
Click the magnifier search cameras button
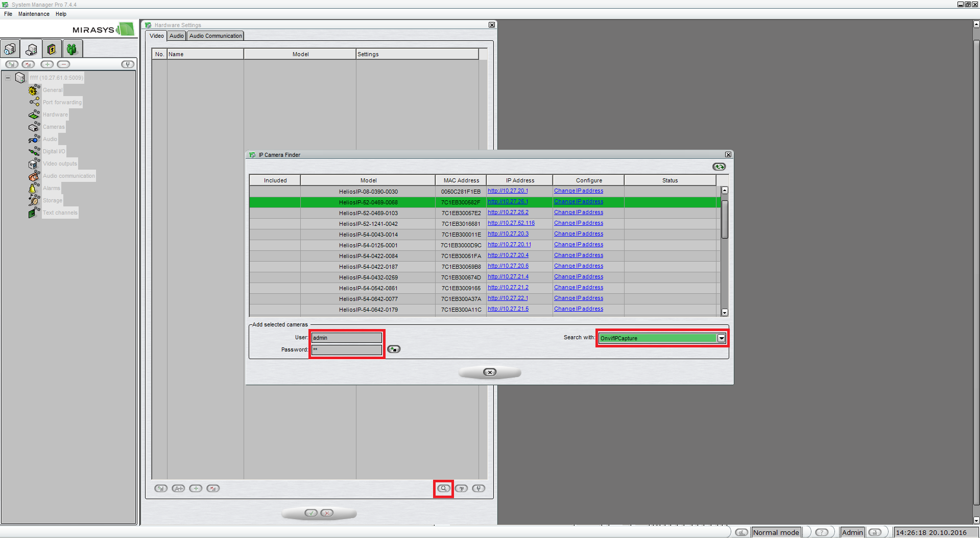[443, 488]
